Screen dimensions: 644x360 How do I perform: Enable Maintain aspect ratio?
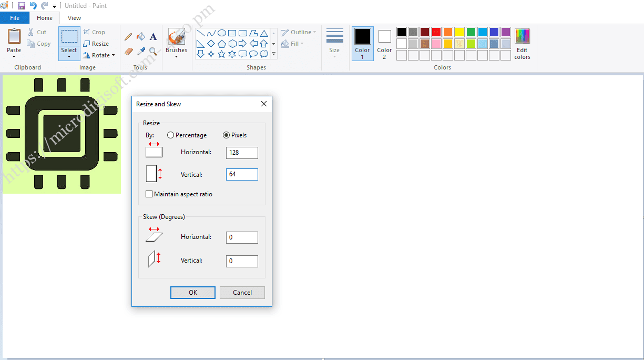point(149,194)
